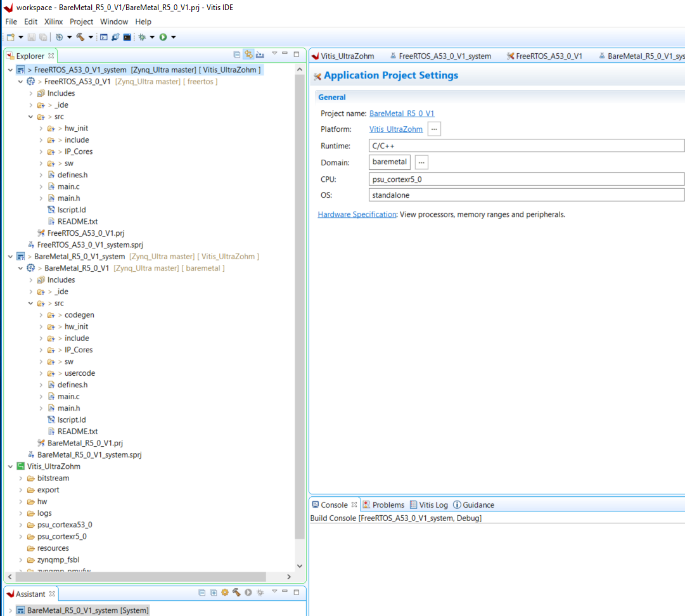Open the XSCT console from the toolbar

(x=104, y=37)
